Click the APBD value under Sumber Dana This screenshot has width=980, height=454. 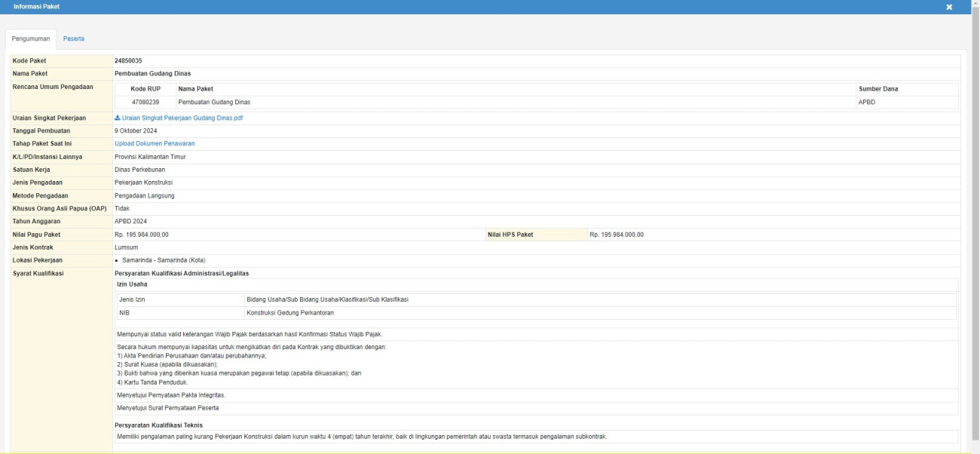(x=868, y=102)
